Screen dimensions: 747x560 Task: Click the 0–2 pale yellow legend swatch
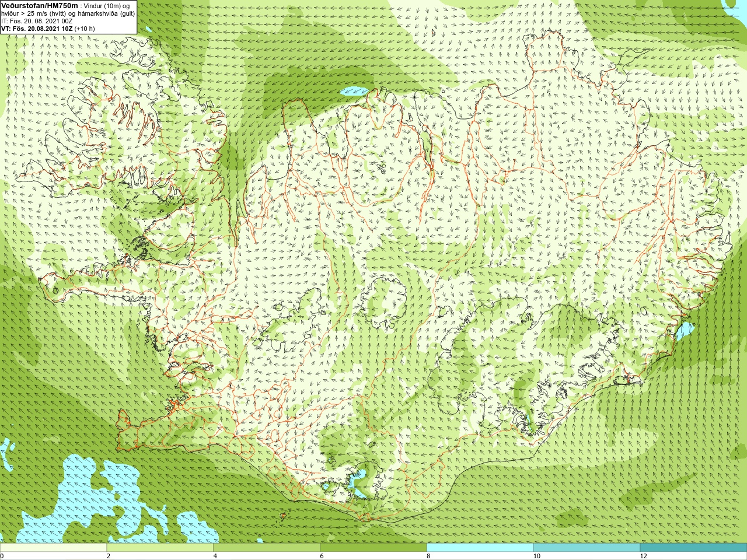54,548
